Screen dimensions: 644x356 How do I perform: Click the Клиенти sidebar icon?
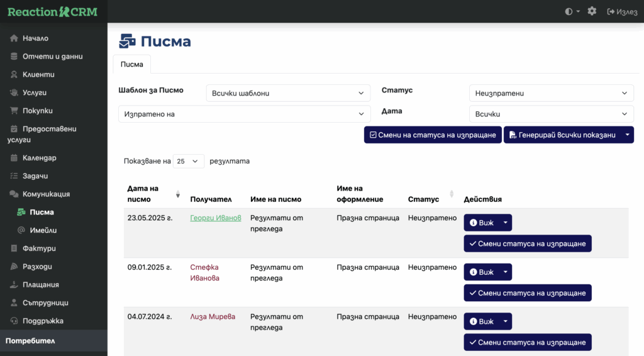point(14,74)
